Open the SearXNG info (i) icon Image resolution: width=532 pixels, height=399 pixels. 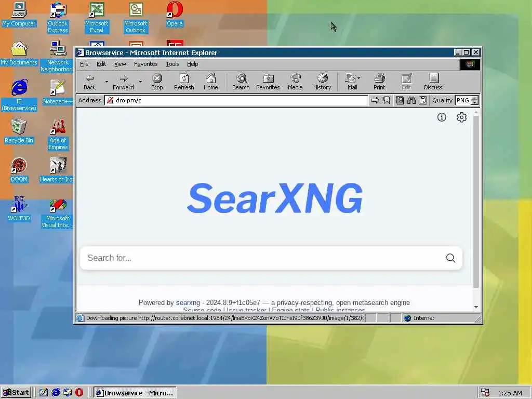click(x=442, y=117)
